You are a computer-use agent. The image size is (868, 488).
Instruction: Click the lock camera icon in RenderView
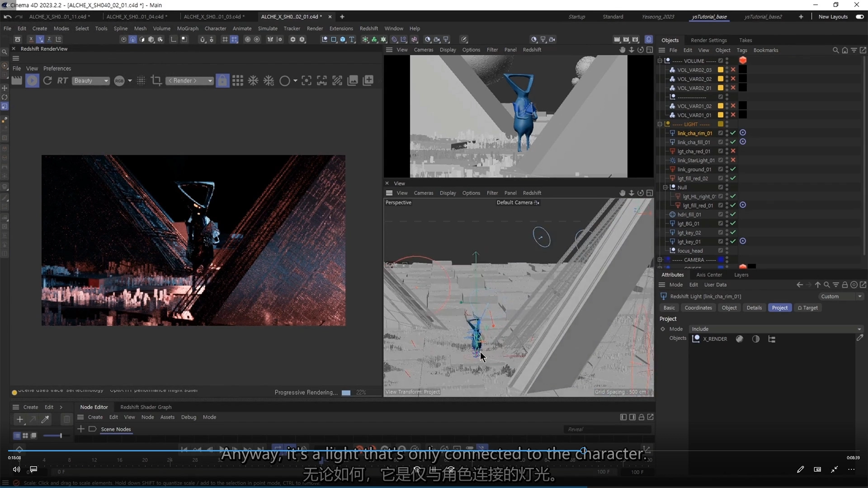[x=222, y=81]
